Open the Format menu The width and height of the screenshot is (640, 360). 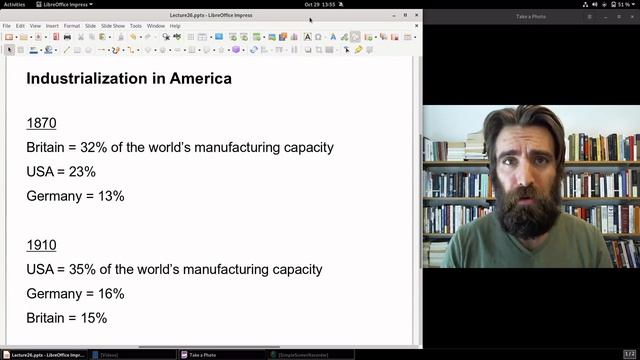pyautogui.click(x=72, y=26)
